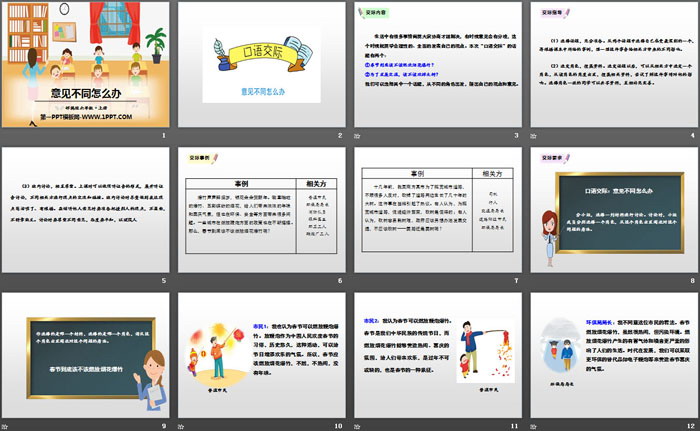
Task: Click slide number 5 below its thumbnail
Action: pos(164,280)
